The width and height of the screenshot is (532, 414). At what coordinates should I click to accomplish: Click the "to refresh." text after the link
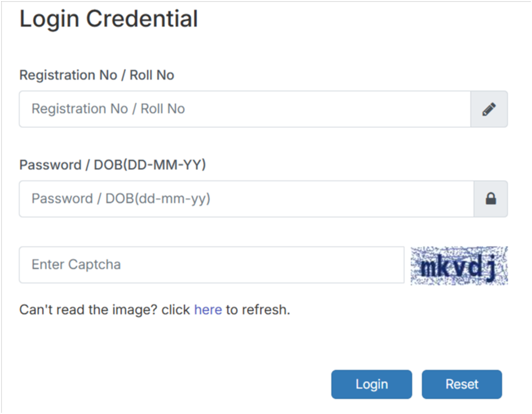coord(258,310)
